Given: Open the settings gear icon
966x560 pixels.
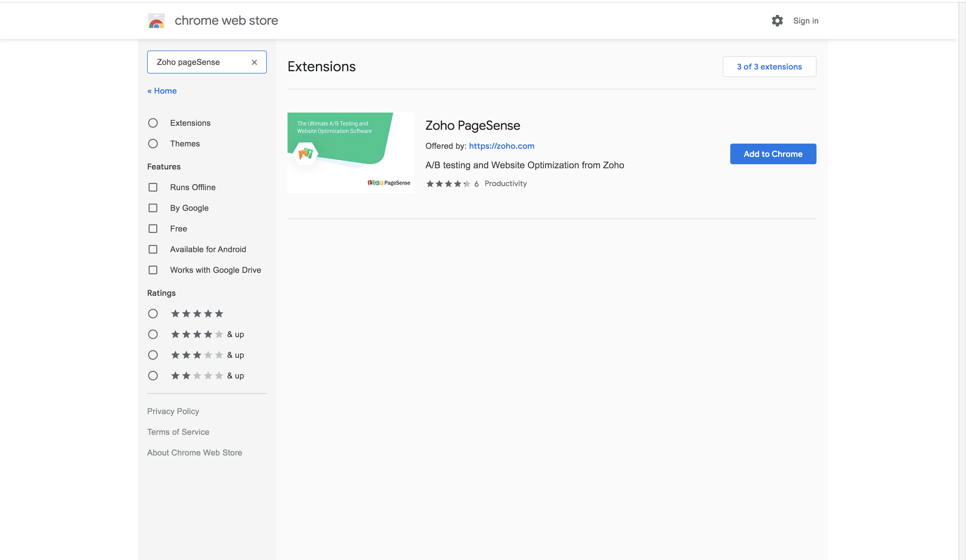Looking at the screenshot, I should (777, 21).
